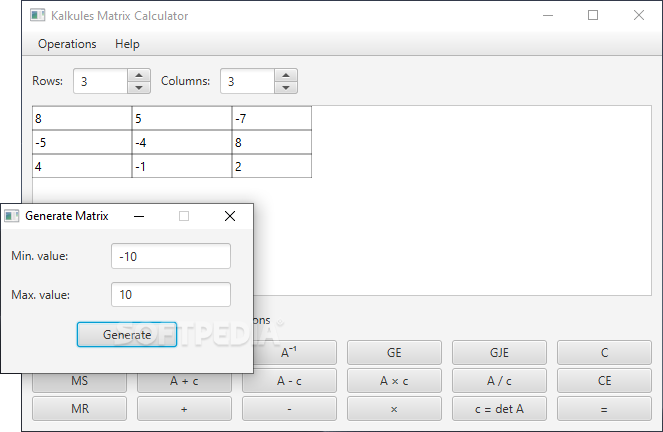Click the Min. value field
The width and height of the screenshot is (663, 432).
click(171, 256)
